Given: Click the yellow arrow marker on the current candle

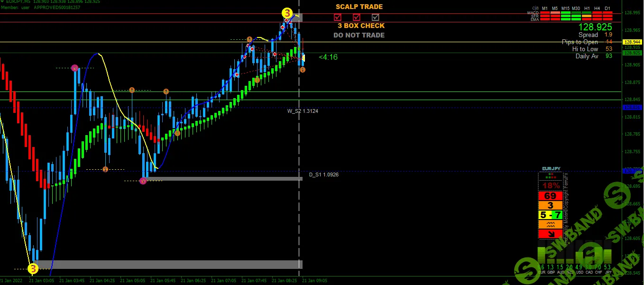Looking at the screenshot, I should (x=303, y=58).
